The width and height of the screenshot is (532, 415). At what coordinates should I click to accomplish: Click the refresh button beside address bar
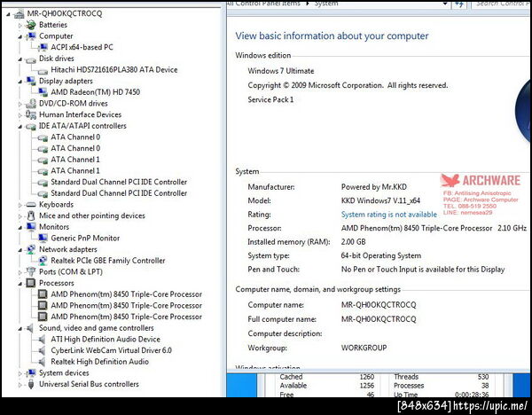459,4
